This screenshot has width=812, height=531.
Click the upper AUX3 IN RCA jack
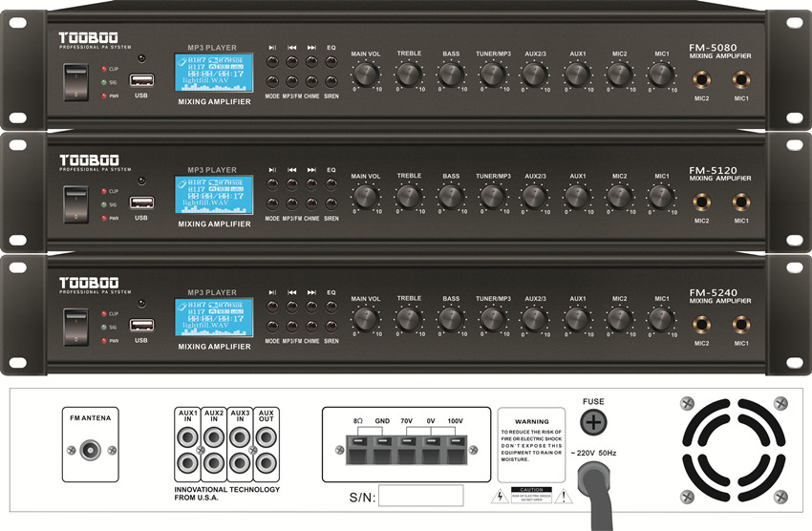click(x=240, y=437)
